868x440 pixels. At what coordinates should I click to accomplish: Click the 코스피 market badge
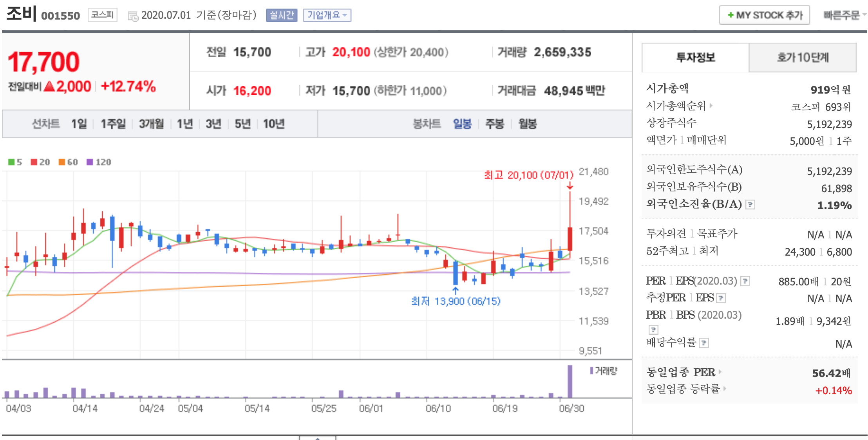click(x=102, y=15)
